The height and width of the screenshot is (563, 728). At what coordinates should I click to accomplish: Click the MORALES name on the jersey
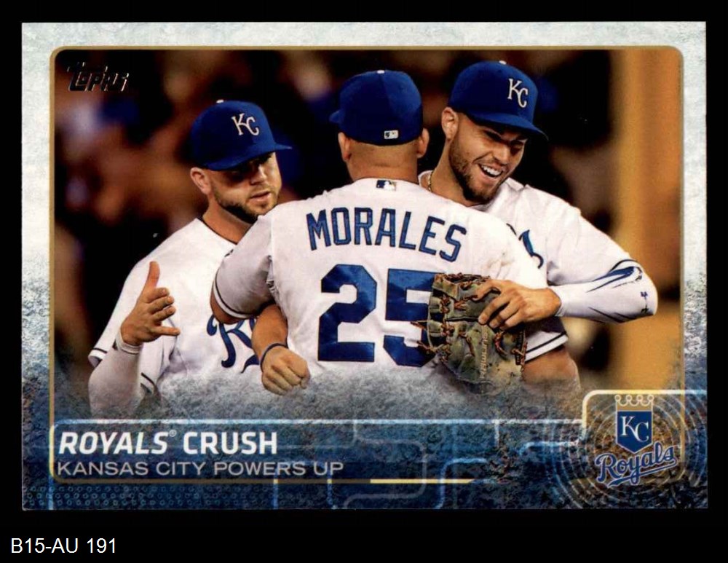(x=386, y=235)
